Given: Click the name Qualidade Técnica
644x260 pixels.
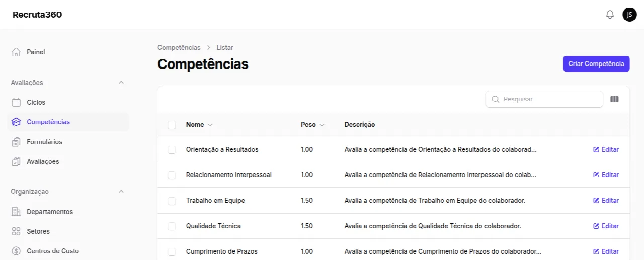Looking at the screenshot, I should point(213,226).
